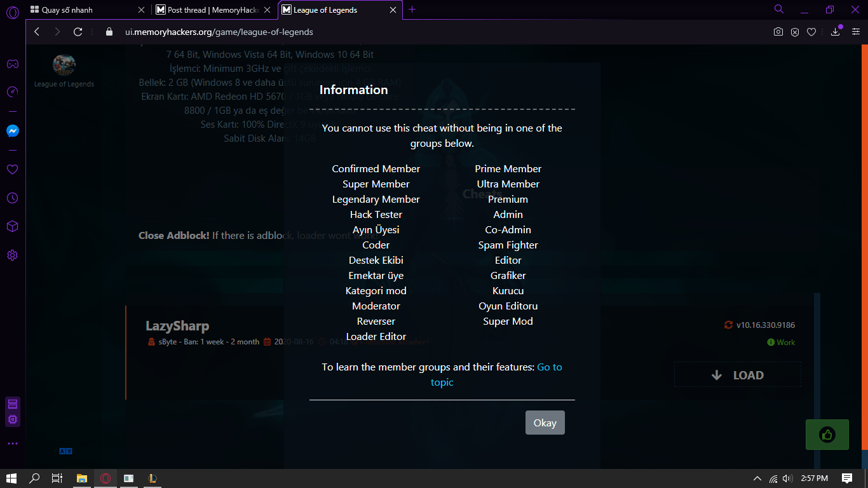
Task: Click 'Prime Member' group text
Action: [x=508, y=169]
